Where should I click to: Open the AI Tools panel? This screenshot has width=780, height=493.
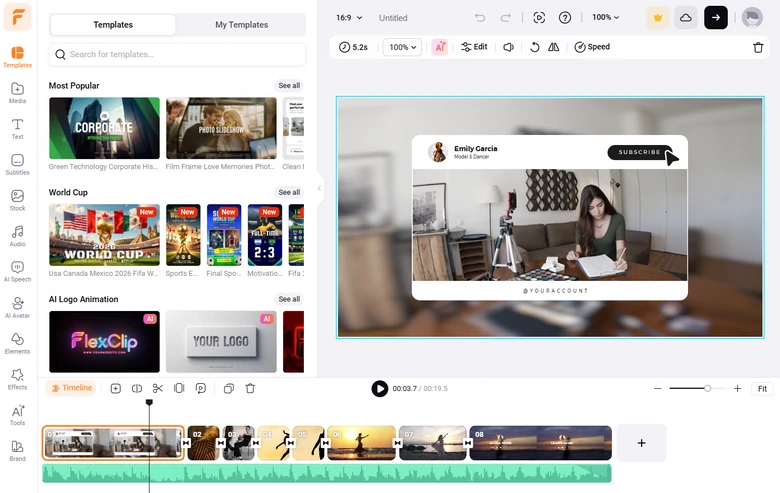[x=17, y=415]
